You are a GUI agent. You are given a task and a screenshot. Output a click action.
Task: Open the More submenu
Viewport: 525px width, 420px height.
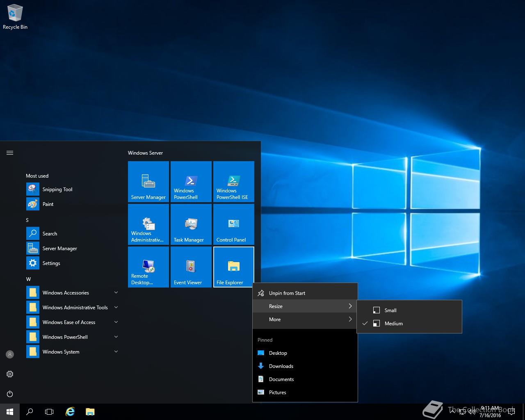(305, 320)
